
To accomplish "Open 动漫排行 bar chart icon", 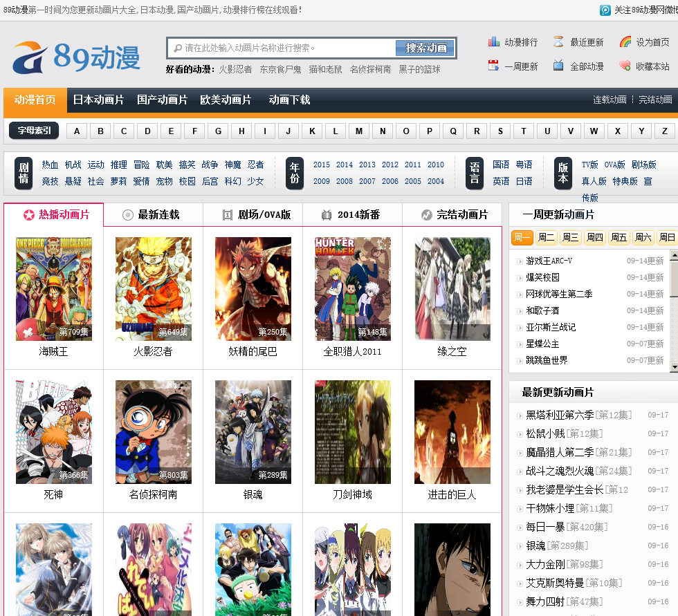I will (494, 41).
